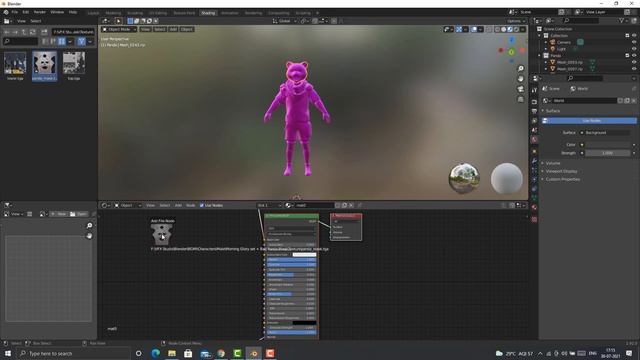The image size is (640, 360).
Task: Open the Texture properties tab
Action: tap(534, 219)
